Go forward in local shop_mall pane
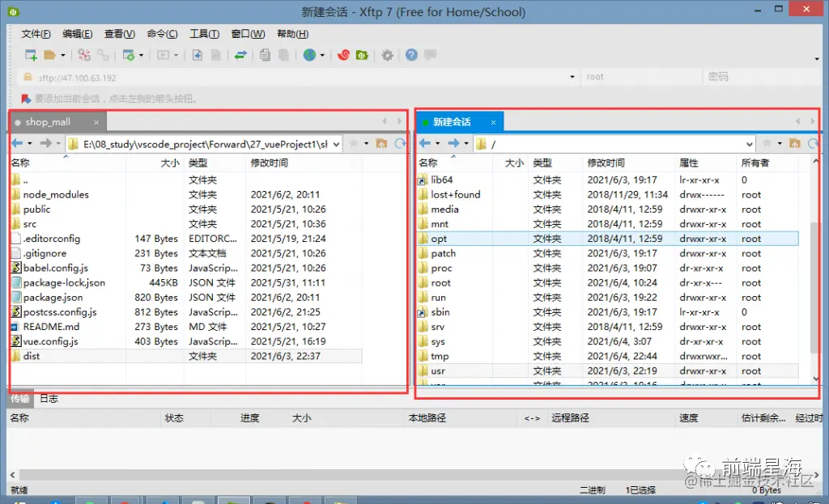 point(46,143)
